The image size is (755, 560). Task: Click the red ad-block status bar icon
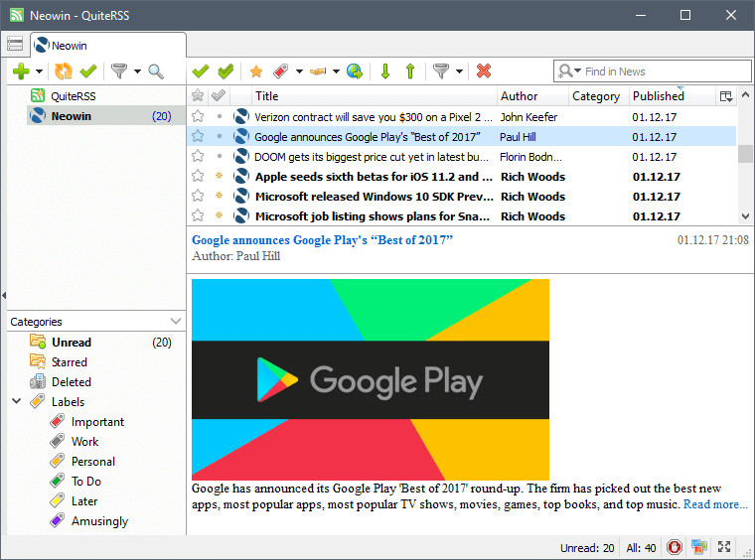(675, 547)
